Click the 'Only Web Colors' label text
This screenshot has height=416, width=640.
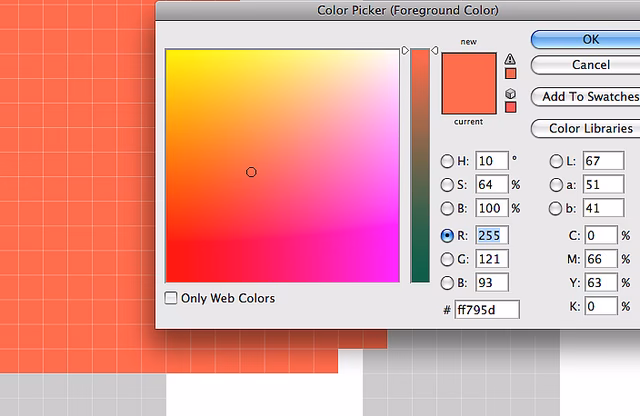(228, 298)
